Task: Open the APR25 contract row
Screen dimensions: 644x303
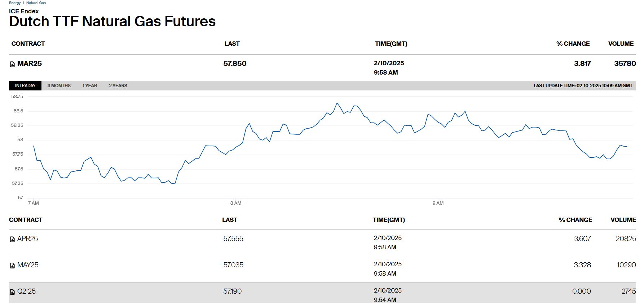Action: (x=27, y=239)
